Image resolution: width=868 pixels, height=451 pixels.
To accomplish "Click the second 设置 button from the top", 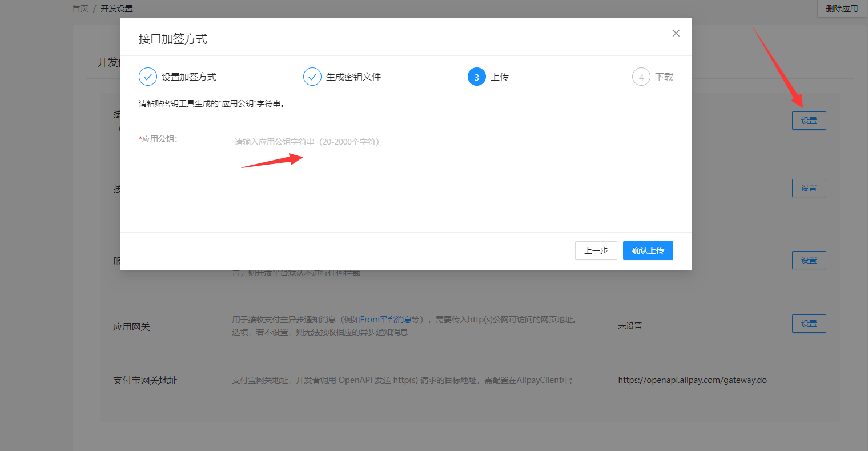I will 809,188.
